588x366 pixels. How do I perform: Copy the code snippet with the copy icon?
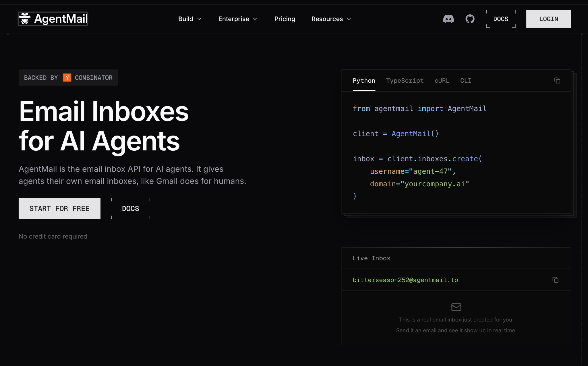(x=557, y=81)
